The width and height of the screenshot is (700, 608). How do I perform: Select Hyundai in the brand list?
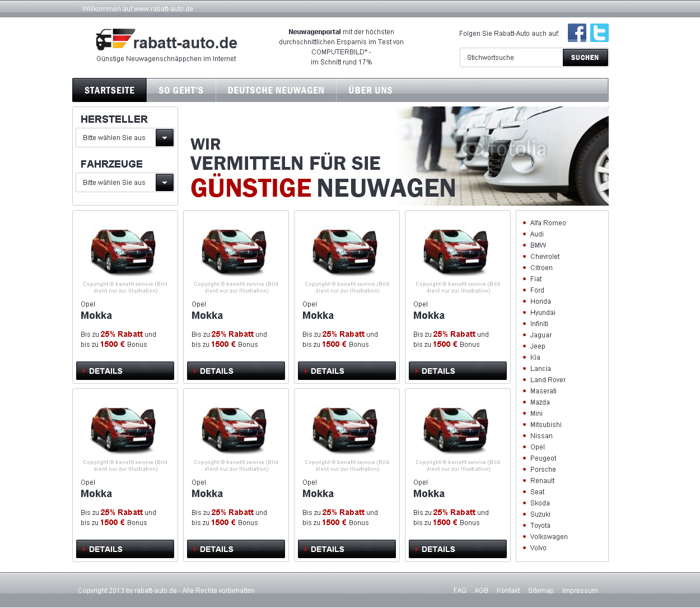543,313
